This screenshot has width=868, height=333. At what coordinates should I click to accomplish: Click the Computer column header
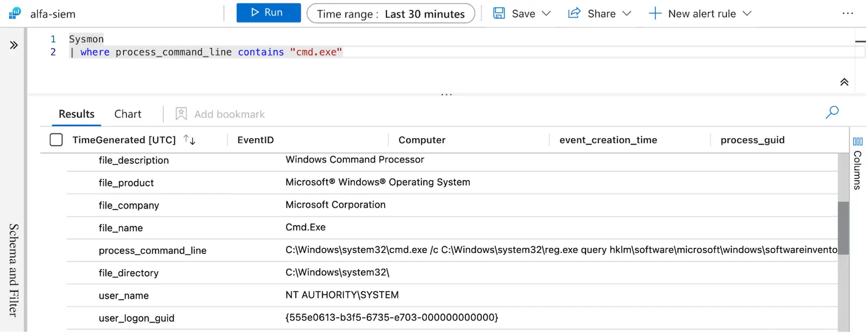tap(422, 140)
